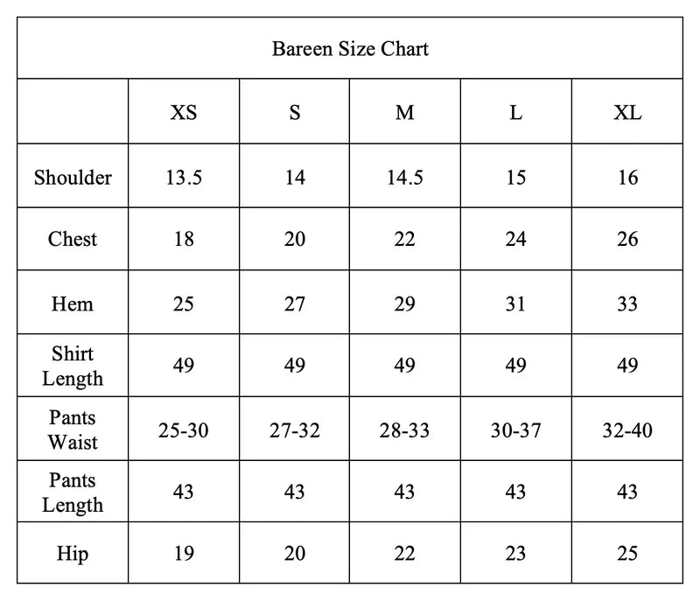Viewport: 700px width, 601px height.
Task: Click the L size column header
Action: coord(516,113)
